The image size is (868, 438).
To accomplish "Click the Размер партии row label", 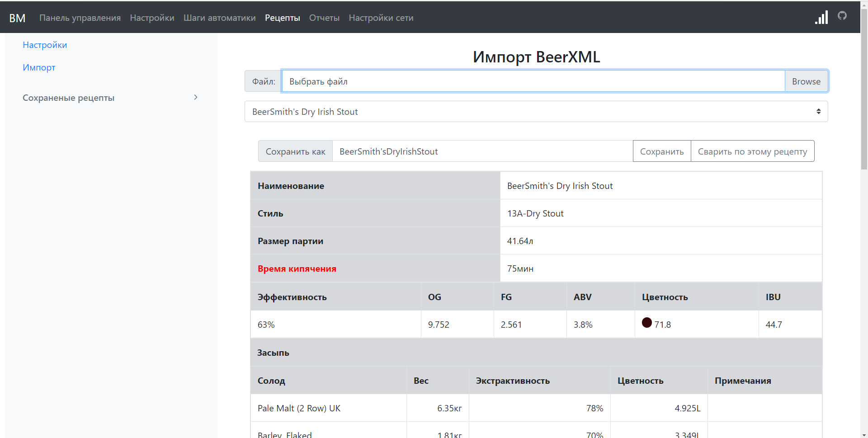I will click(290, 241).
